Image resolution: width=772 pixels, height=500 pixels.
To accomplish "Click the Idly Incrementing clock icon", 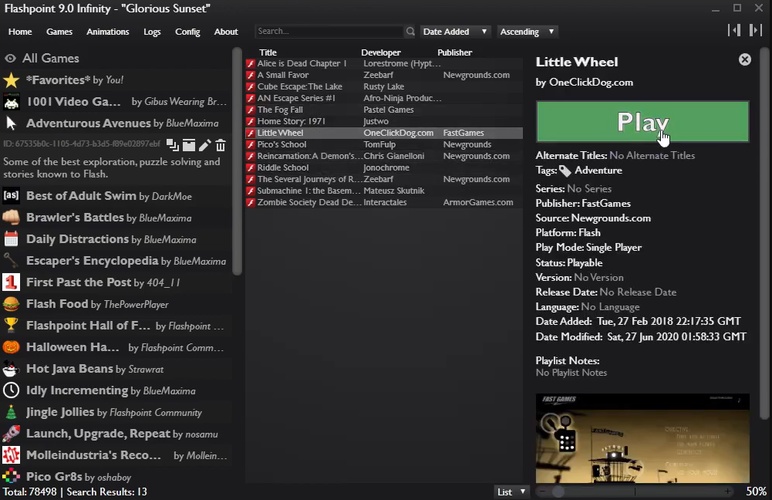I will pyautogui.click(x=11, y=391).
